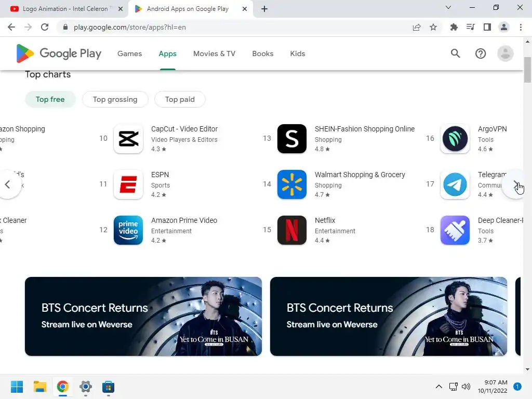Viewport: 532px width, 399px height.
Task: Open the clock and date panel
Action: point(493,387)
